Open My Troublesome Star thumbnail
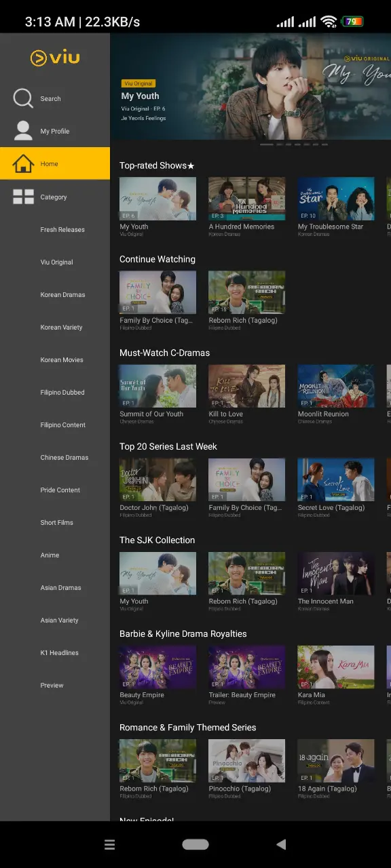391x868 pixels. (x=336, y=199)
